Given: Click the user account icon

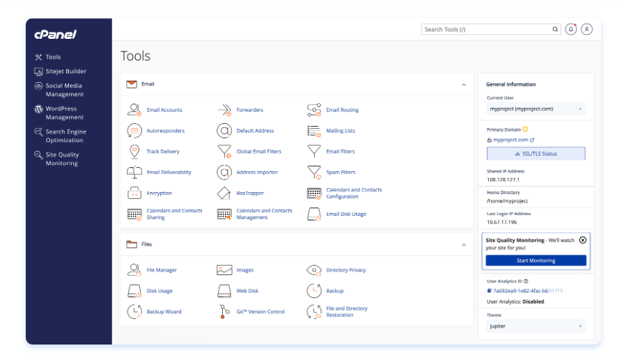Looking at the screenshot, I should [586, 29].
